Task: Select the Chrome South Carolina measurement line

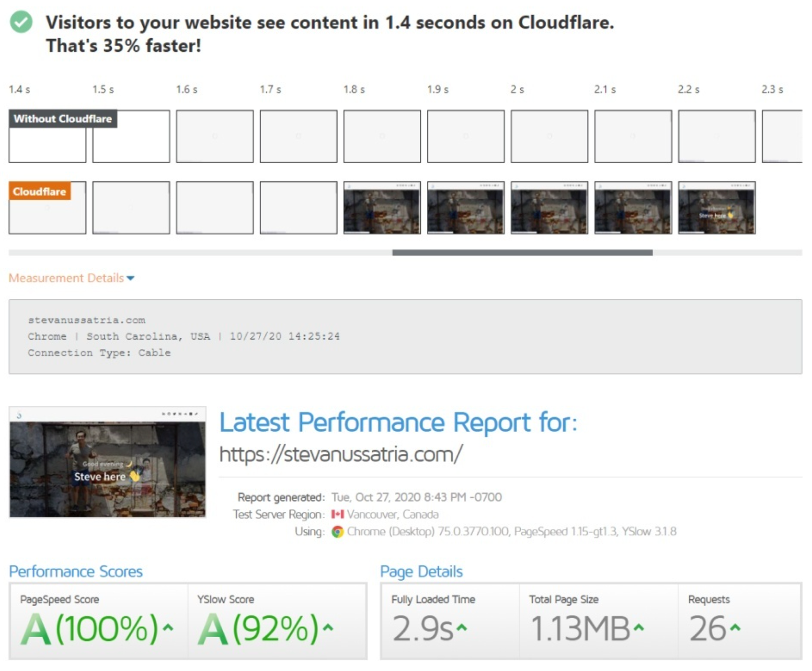Action: click(184, 336)
